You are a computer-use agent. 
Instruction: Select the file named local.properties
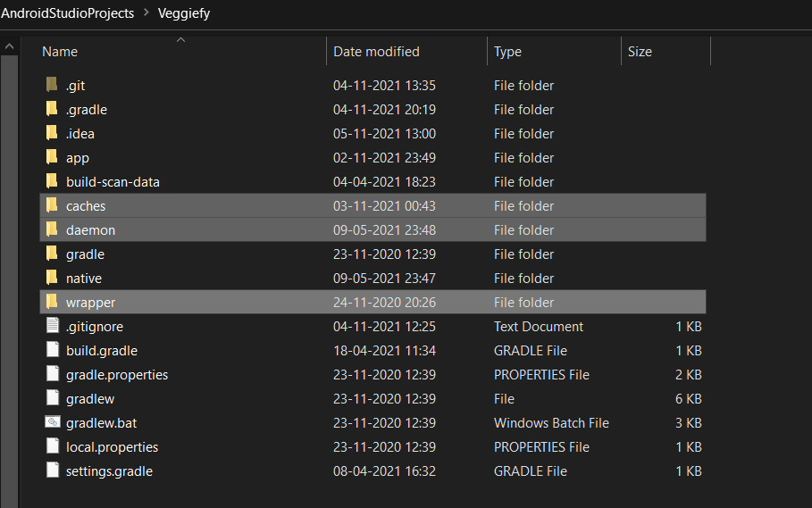[113, 447]
